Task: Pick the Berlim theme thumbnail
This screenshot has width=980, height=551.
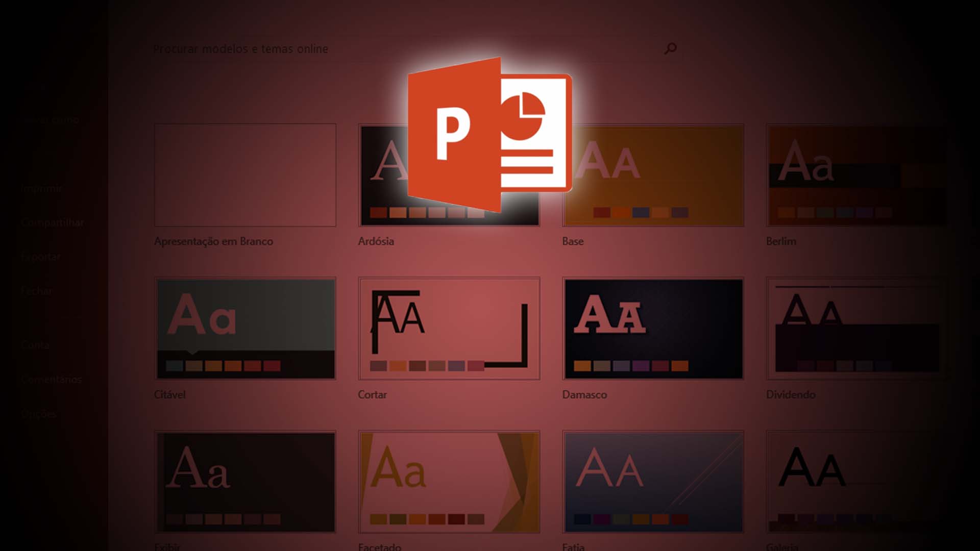Action: point(857,175)
